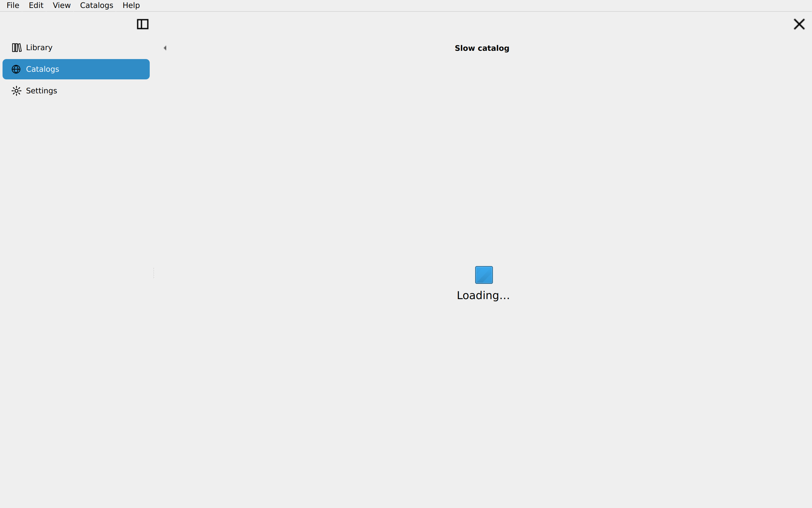Select Catalogs in the sidebar
This screenshot has width=812, height=508.
click(x=76, y=69)
